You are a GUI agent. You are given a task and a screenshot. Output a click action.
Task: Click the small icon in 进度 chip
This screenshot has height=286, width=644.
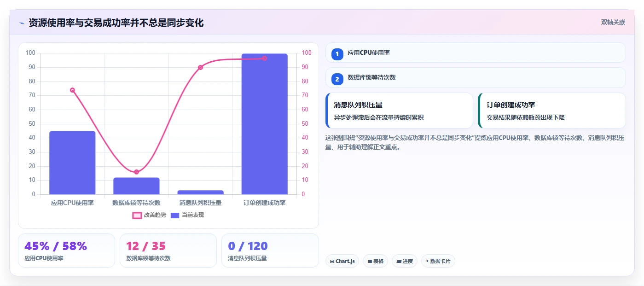[x=399, y=262]
